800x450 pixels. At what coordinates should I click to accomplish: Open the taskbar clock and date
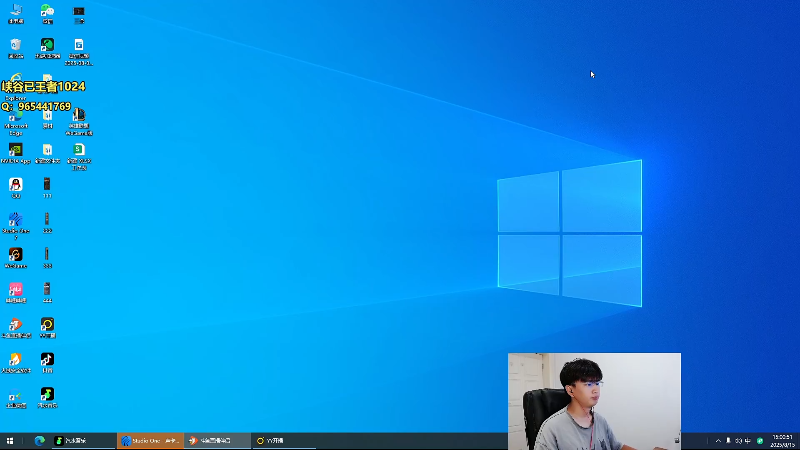[x=782, y=441]
